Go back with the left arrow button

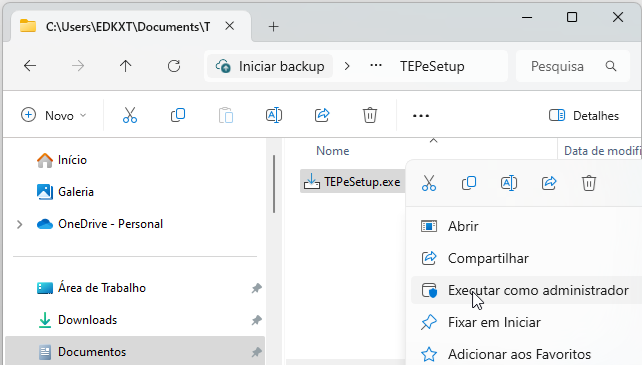click(30, 66)
